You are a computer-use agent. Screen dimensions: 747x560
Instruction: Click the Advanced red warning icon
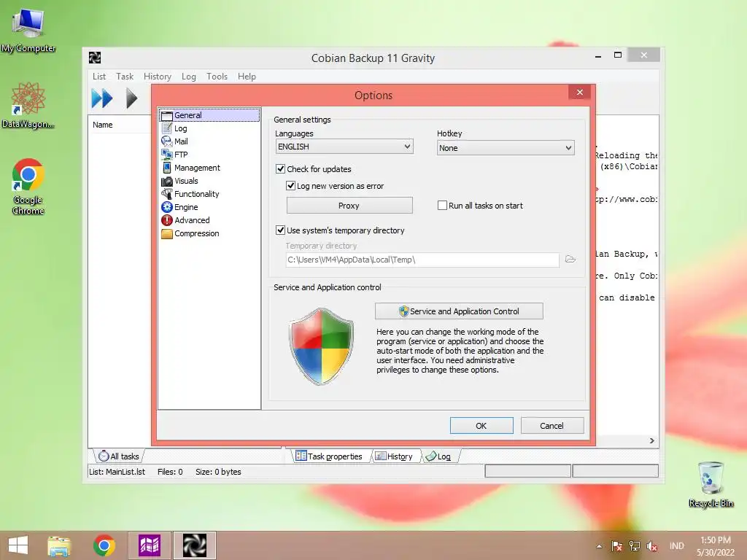pos(167,220)
